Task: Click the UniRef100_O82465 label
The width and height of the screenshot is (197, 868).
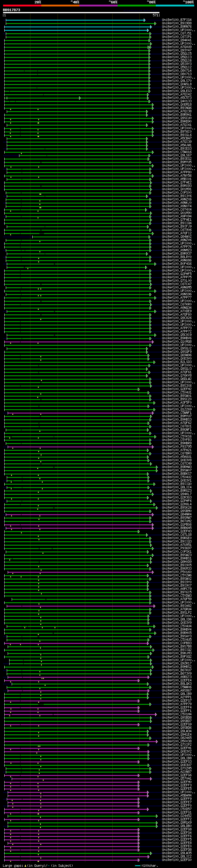Action: point(177,737)
